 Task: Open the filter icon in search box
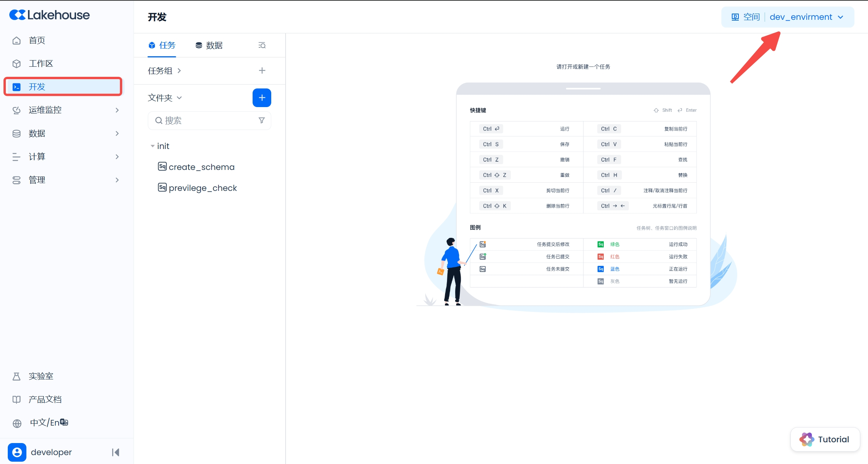point(262,121)
